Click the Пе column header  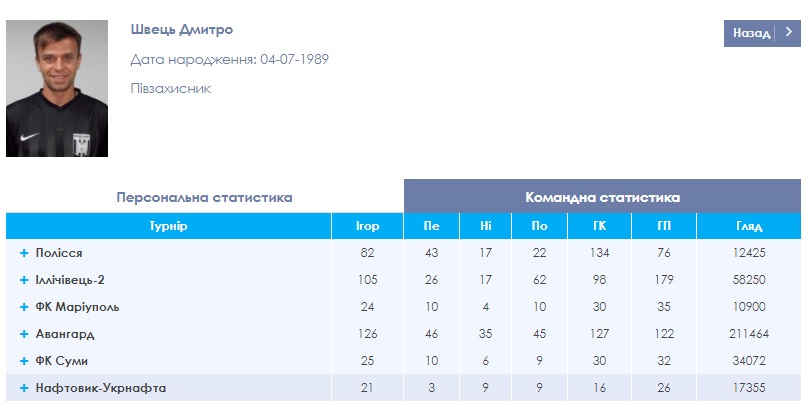click(431, 226)
